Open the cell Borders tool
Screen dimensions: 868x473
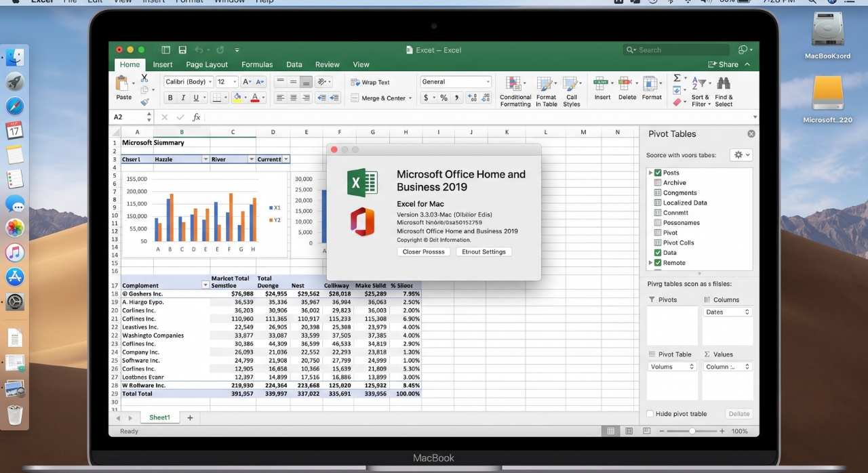216,98
